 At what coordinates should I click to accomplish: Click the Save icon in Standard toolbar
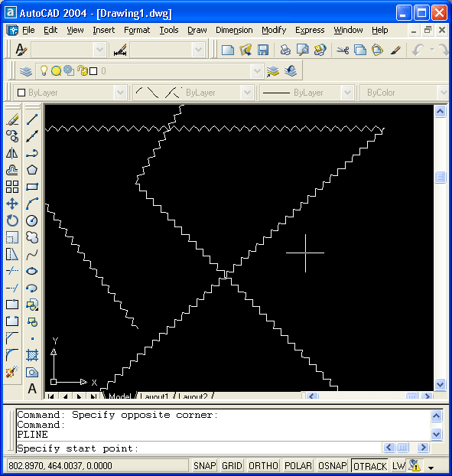262,50
